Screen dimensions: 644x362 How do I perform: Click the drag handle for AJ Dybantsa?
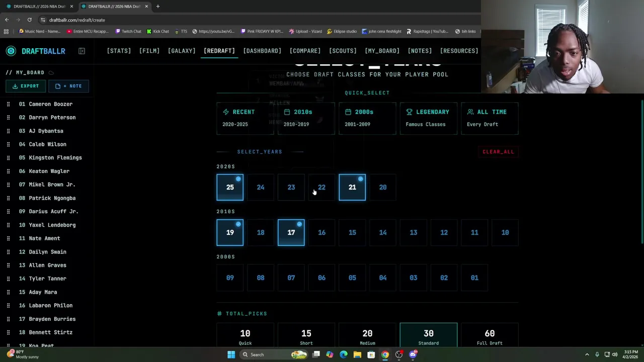tap(8, 131)
